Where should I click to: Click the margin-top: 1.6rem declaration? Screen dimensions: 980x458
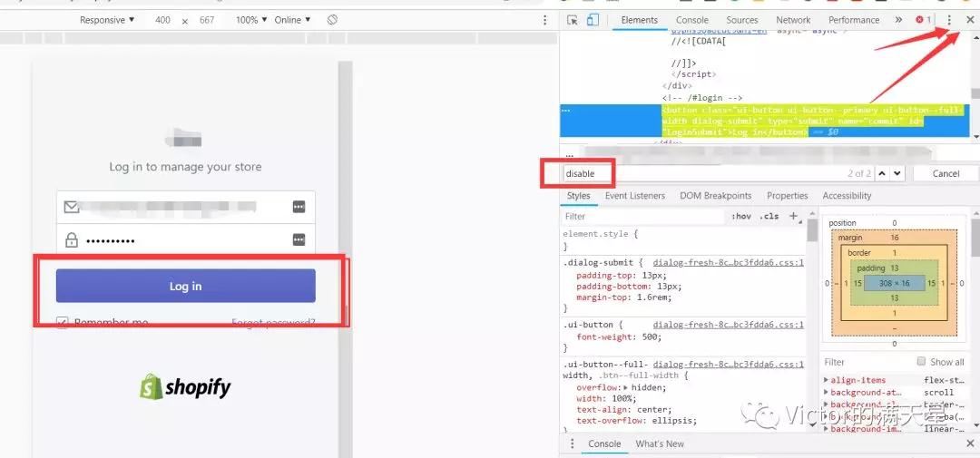[623, 297]
